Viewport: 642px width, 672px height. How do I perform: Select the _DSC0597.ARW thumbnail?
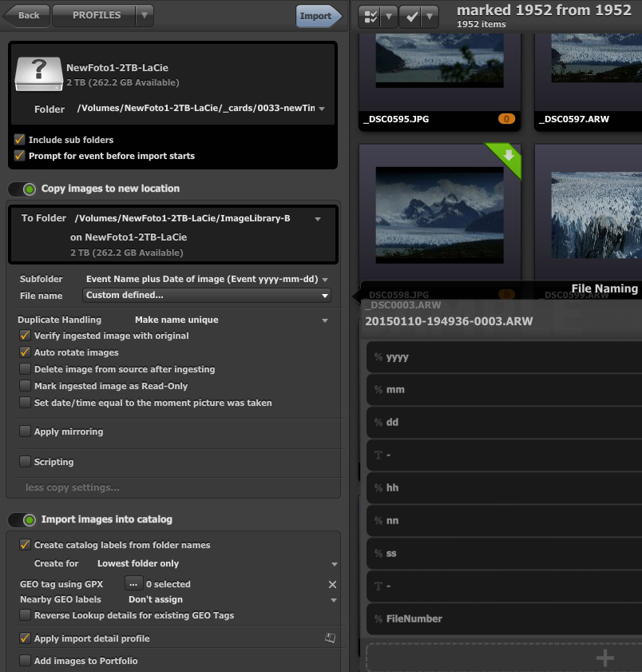click(596, 58)
